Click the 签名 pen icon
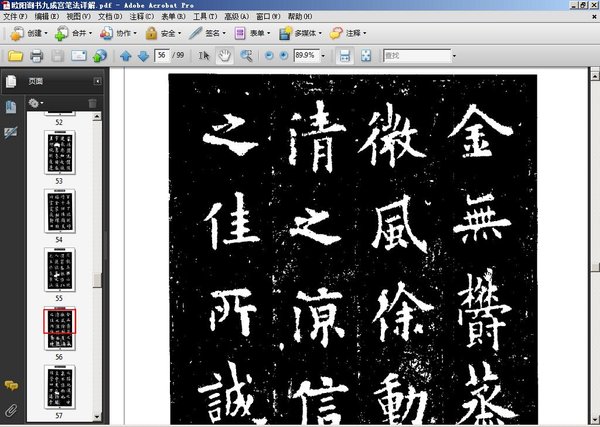Screen dimensions: 600x427 point(196,34)
